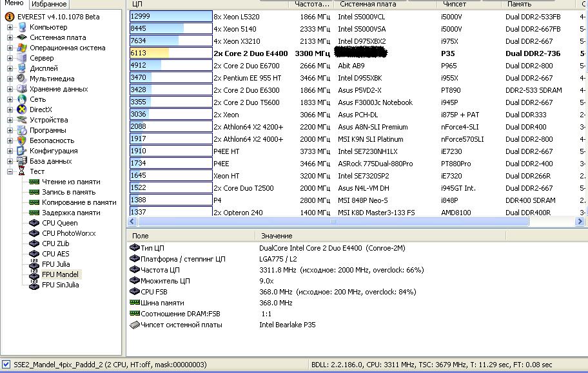Collapse the Тест tree node
The width and height of the screenshot is (588, 373).
(10, 172)
